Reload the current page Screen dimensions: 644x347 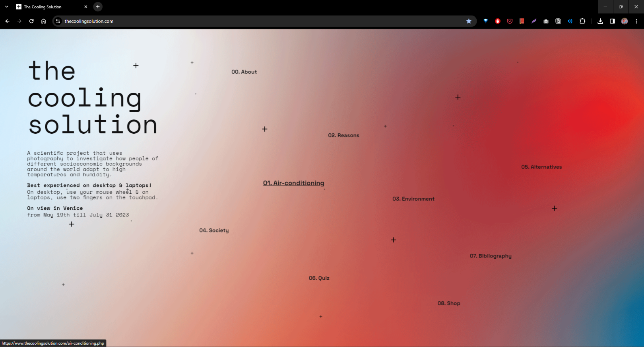pyautogui.click(x=31, y=21)
